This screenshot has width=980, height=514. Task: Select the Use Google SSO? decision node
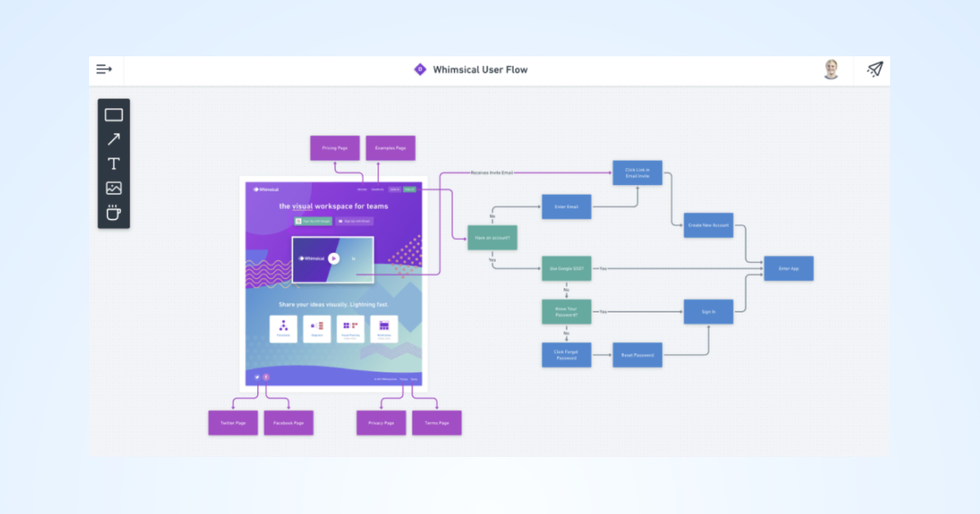[x=567, y=268]
